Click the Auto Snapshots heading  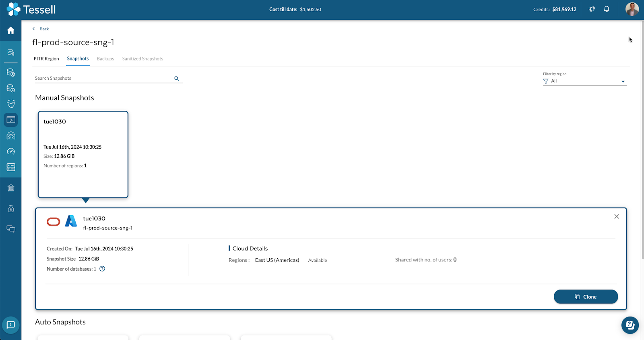[x=60, y=322]
